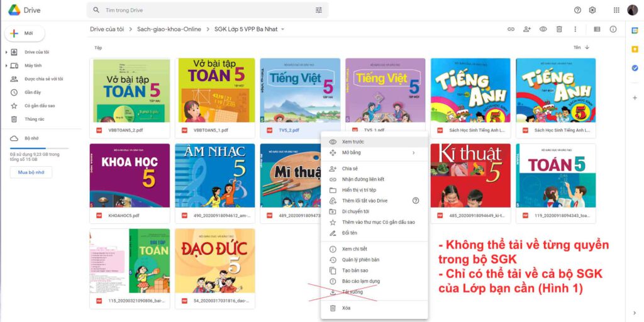
Task: Open the toolbar More actions menu
Action: point(575,29)
